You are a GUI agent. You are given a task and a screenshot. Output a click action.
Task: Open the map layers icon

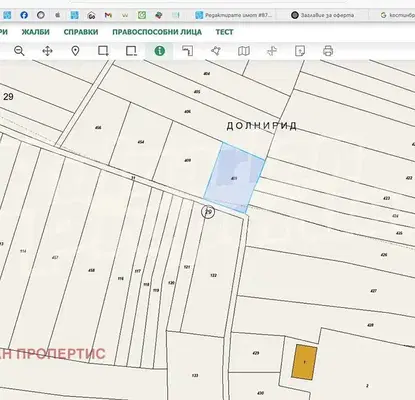pos(244,51)
